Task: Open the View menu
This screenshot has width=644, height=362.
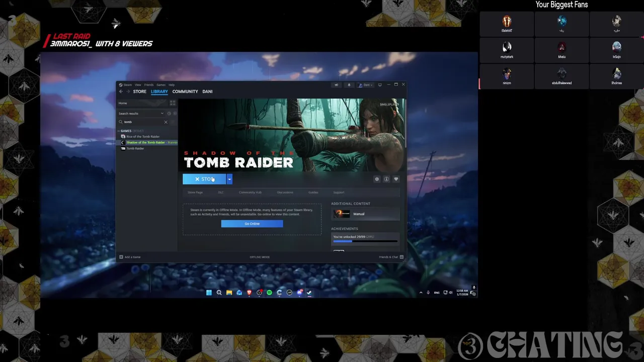Action: pos(138,85)
